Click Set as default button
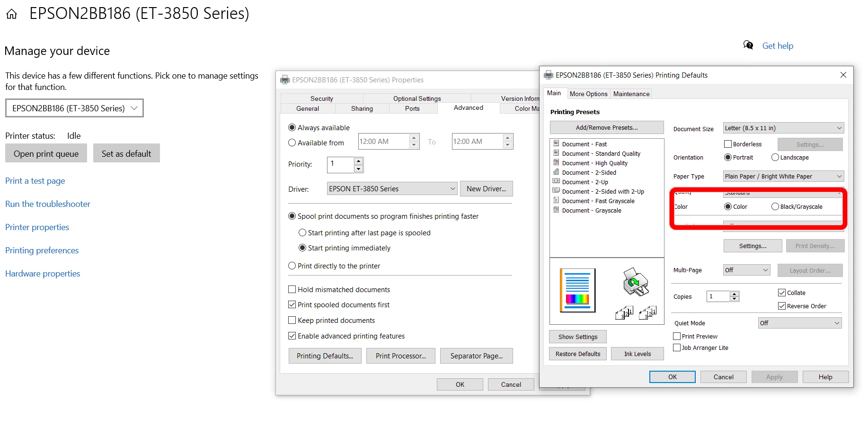868x428 pixels. point(126,153)
